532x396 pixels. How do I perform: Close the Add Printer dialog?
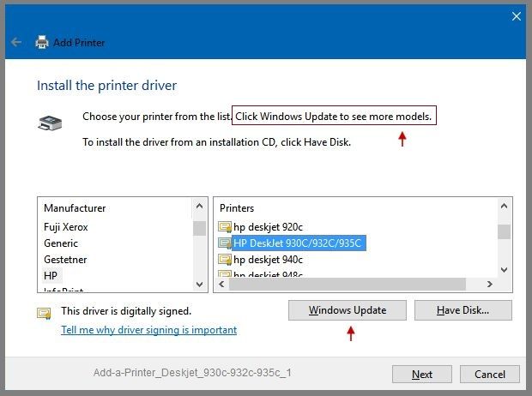click(x=517, y=16)
